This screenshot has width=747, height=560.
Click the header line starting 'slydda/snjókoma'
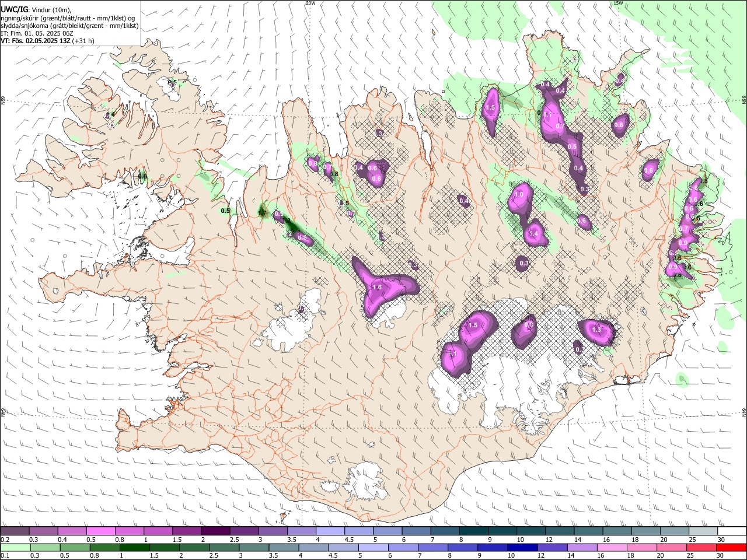[x=69, y=26]
